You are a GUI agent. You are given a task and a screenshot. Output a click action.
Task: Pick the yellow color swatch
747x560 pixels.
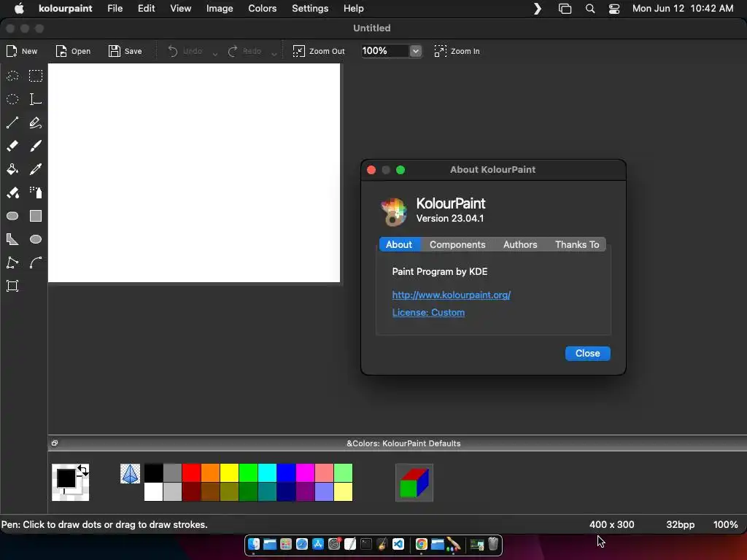[x=229, y=472]
